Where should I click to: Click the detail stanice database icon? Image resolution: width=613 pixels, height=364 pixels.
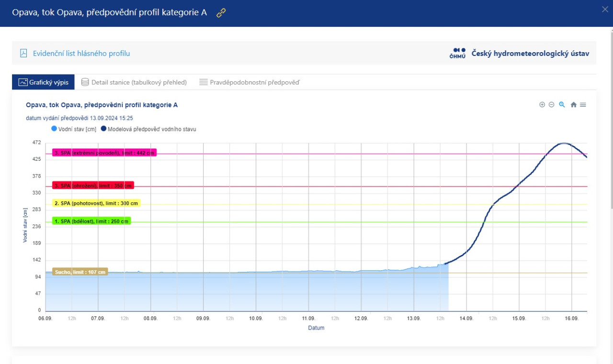85,82
